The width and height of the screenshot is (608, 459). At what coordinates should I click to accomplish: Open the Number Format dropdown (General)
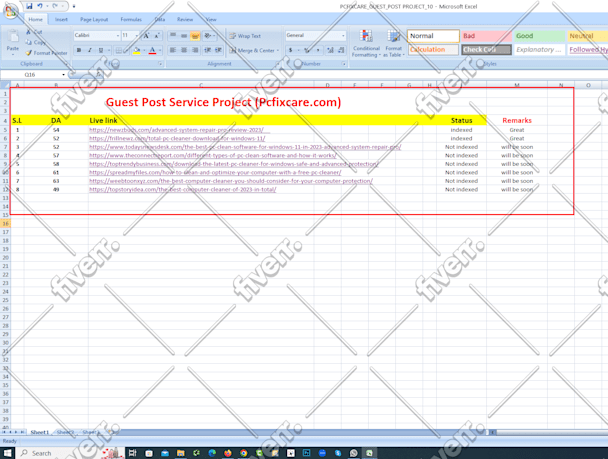(x=343, y=36)
